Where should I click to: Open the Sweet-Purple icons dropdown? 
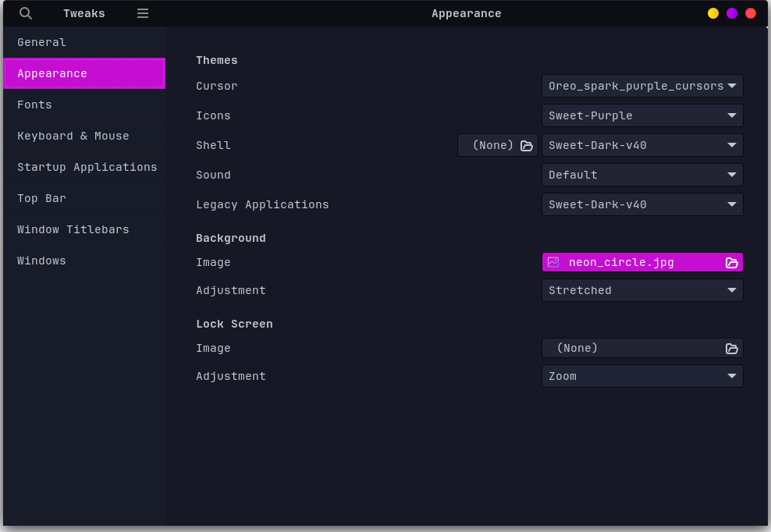click(x=642, y=115)
